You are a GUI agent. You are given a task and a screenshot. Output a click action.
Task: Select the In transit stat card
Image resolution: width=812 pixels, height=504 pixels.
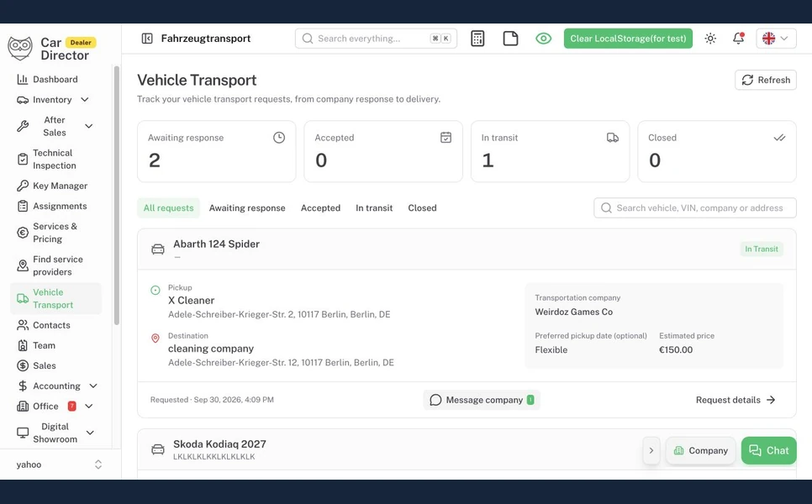pos(550,151)
